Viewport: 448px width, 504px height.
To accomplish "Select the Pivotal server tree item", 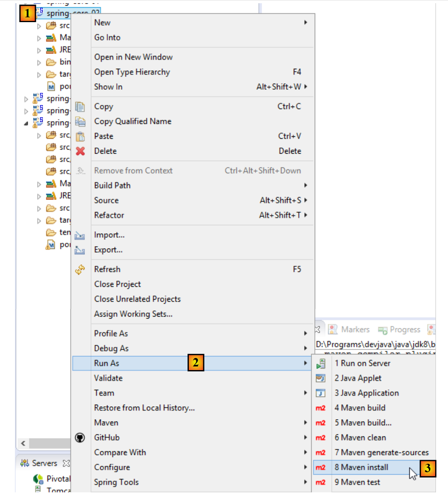I will click(58, 479).
